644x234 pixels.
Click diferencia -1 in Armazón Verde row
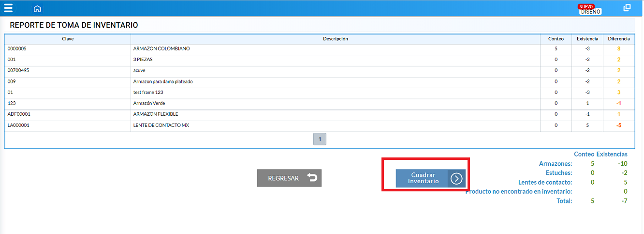[x=619, y=103]
